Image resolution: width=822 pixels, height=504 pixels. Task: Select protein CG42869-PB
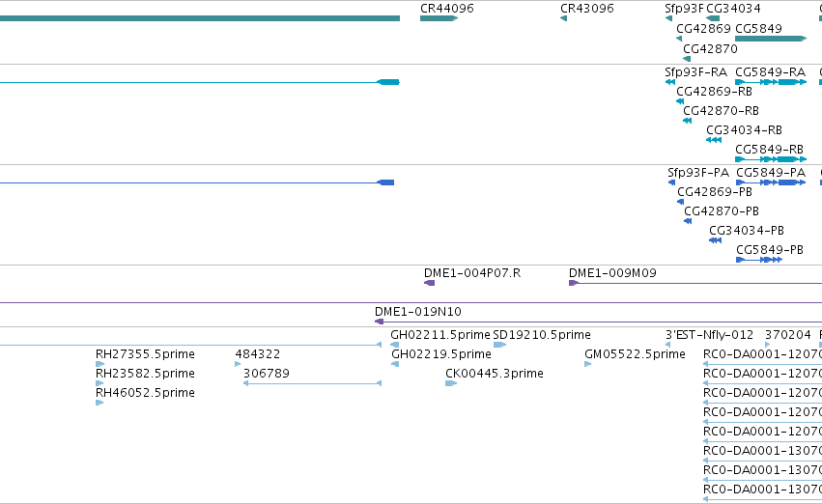[715, 192]
